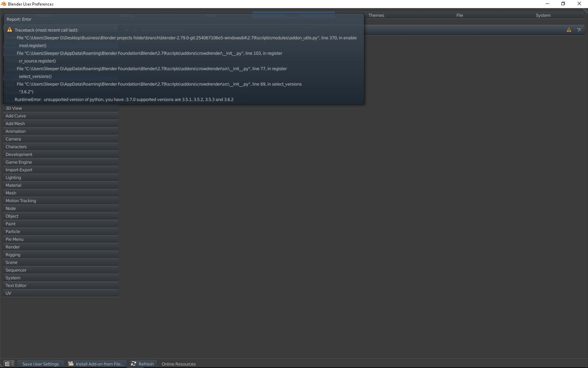Image resolution: width=588 pixels, height=368 pixels.
Task: Click the traceback warning triangle icon
Action: tap(9, 30)
